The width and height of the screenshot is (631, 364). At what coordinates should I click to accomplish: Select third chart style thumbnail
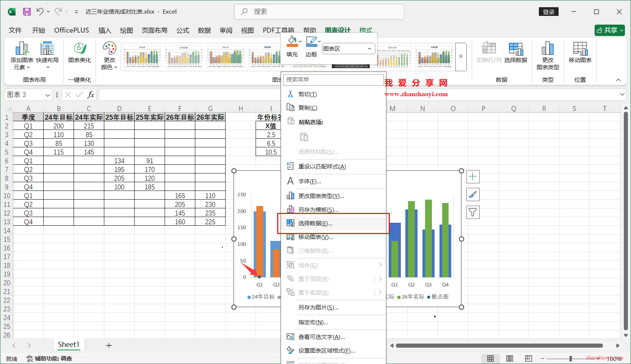point(225,57)
